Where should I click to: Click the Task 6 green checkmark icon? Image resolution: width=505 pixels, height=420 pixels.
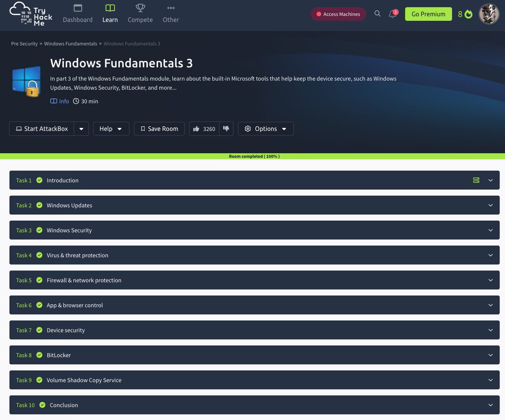point(39,305)
